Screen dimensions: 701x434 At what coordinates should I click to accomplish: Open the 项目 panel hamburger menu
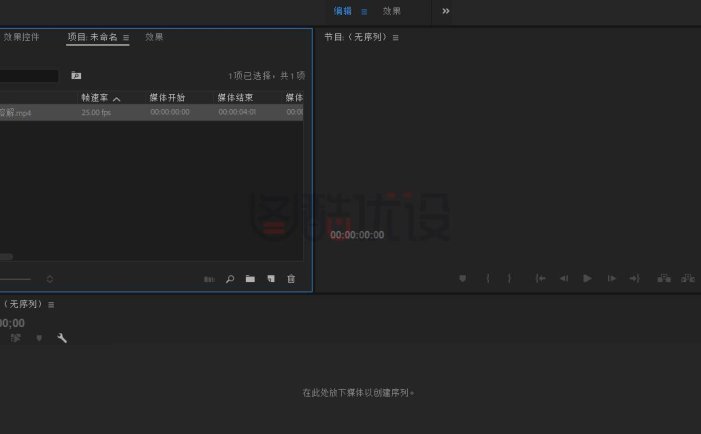(126, 38)
